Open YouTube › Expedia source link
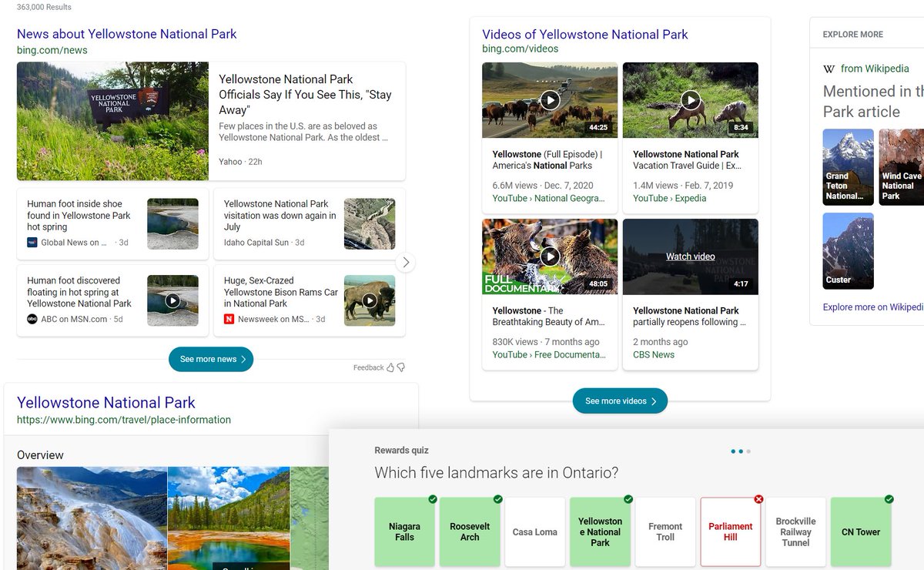The width and height of the screenshot is (924, 570). [x=670, y=198]
